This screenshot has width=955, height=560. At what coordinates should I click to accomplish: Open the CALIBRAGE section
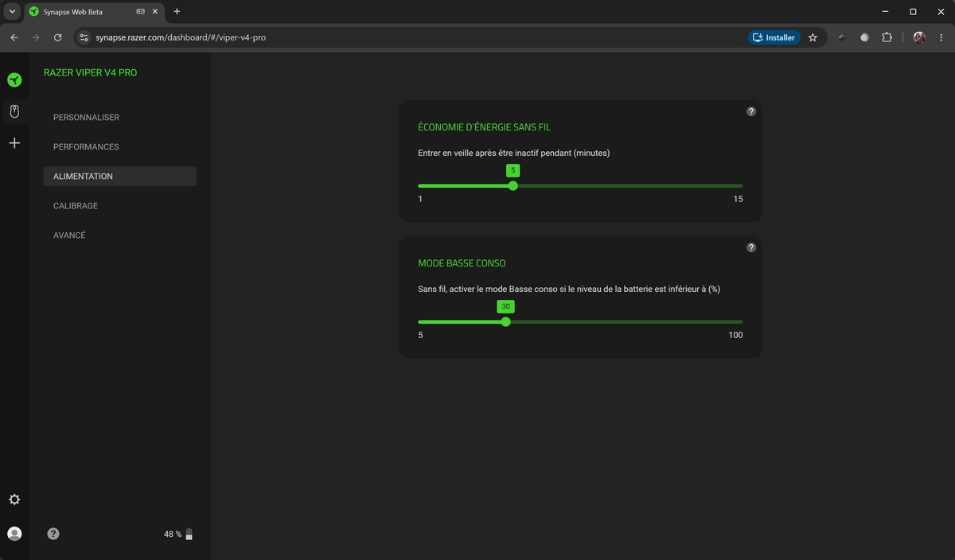point(119,206)
